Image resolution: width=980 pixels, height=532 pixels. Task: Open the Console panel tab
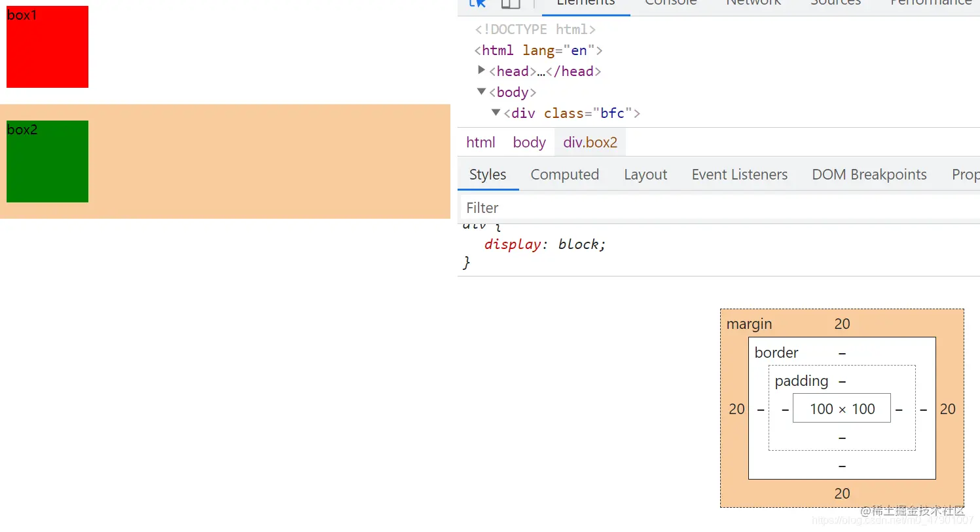click(x=671, y=4)
